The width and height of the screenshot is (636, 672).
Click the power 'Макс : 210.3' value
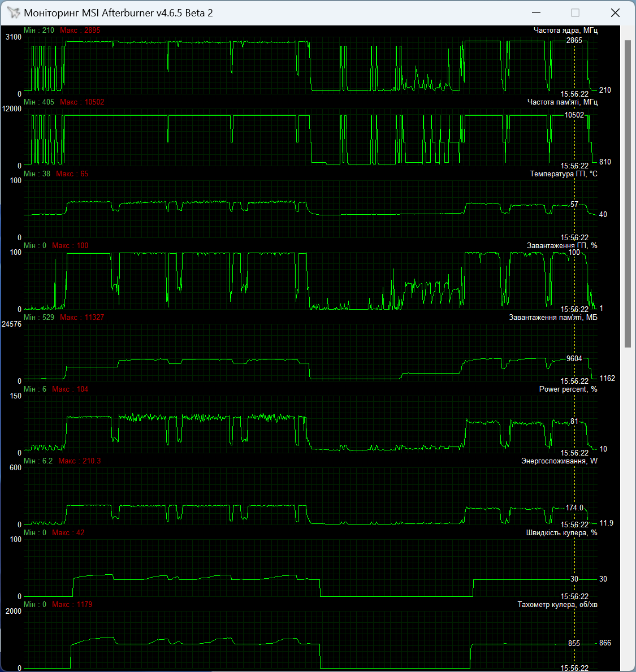click(79, 461)
